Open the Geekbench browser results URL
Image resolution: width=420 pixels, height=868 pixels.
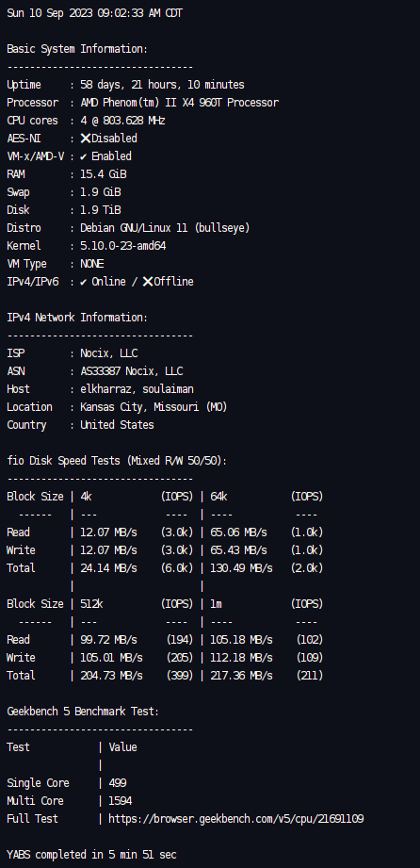(236, 819)
